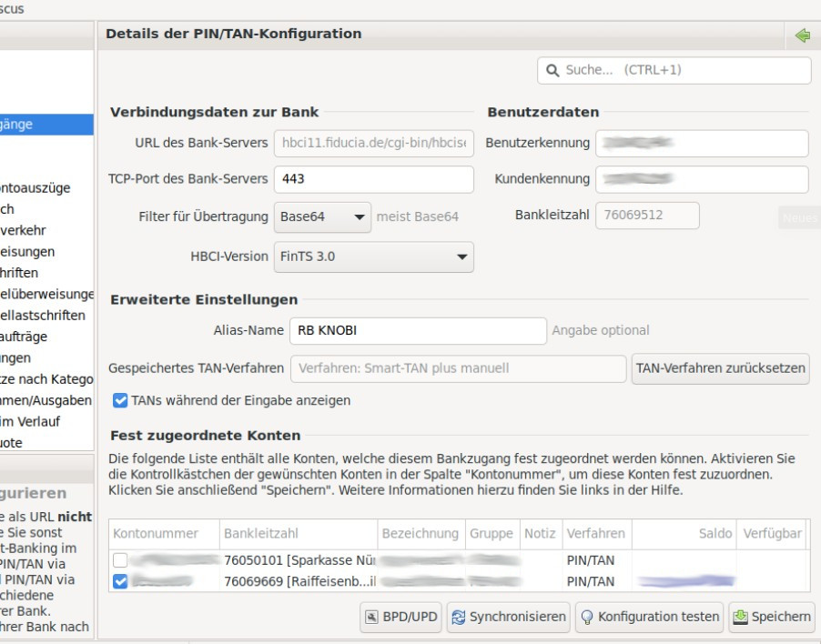Click the magnifier icon in the search box
Viewport: 821px width, 644px height.
552,70
